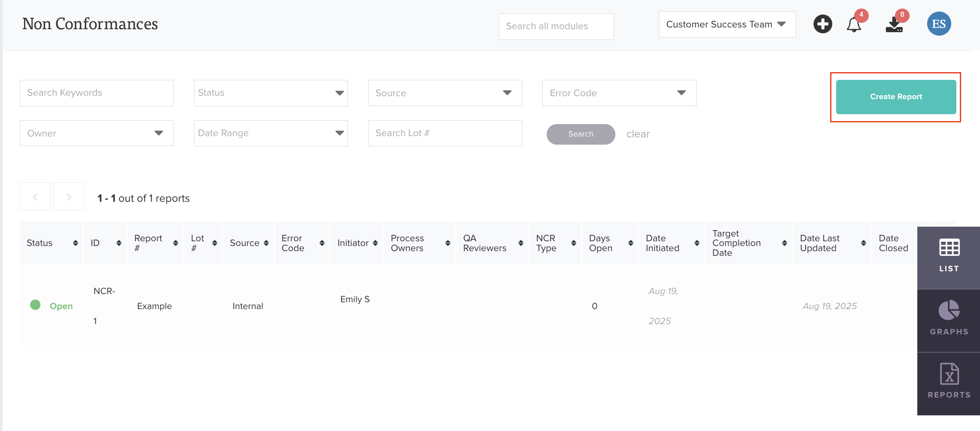Open the Reports export view
Image resolution: width=980 pixels, height=431 pixels.
[949, 383]
